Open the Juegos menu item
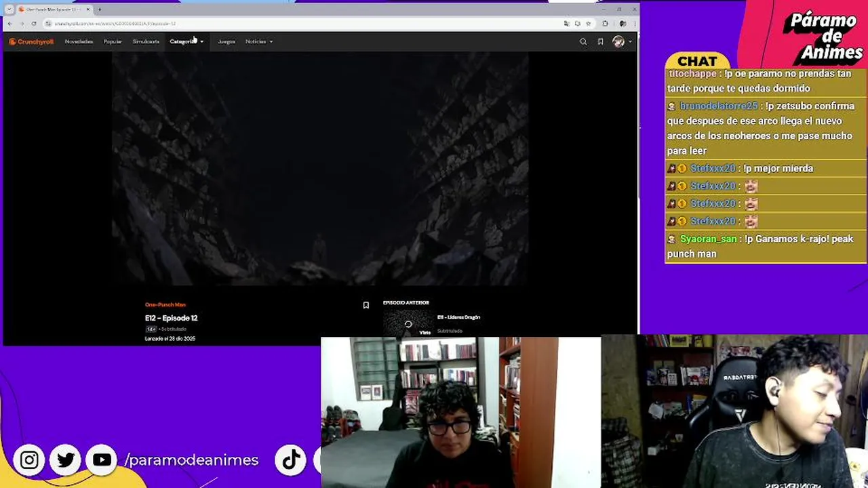Viewport: 868px width, 488px height. point(226,41)
